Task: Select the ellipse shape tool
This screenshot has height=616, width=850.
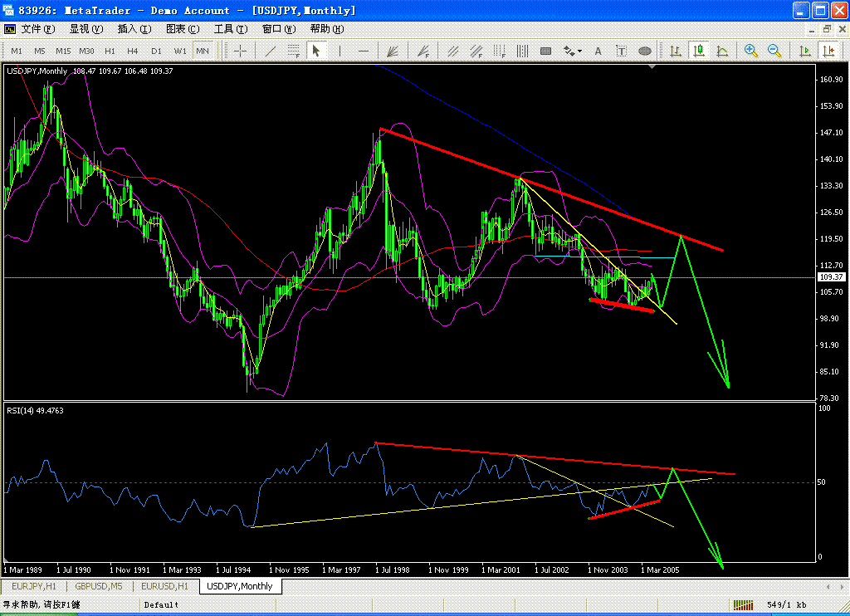Action: pyautogui.click(x=645, y=51)
